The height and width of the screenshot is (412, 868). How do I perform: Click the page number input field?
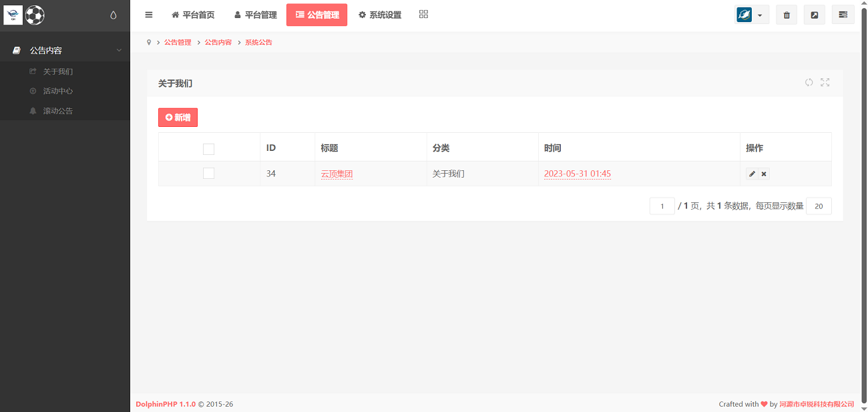tap(662, 206)
